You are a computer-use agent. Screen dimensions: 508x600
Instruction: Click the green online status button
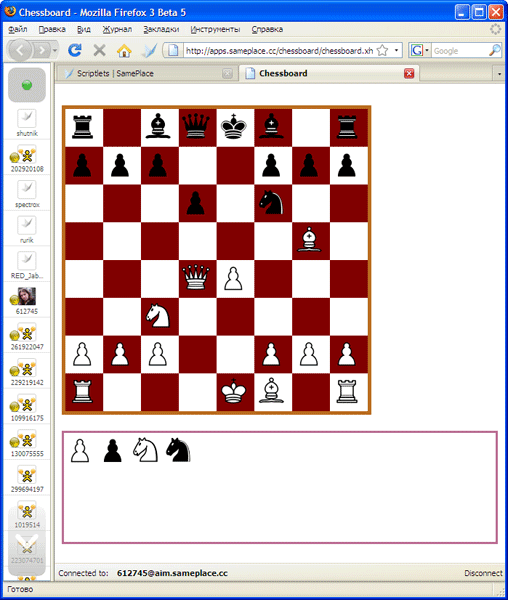point(27,85)
